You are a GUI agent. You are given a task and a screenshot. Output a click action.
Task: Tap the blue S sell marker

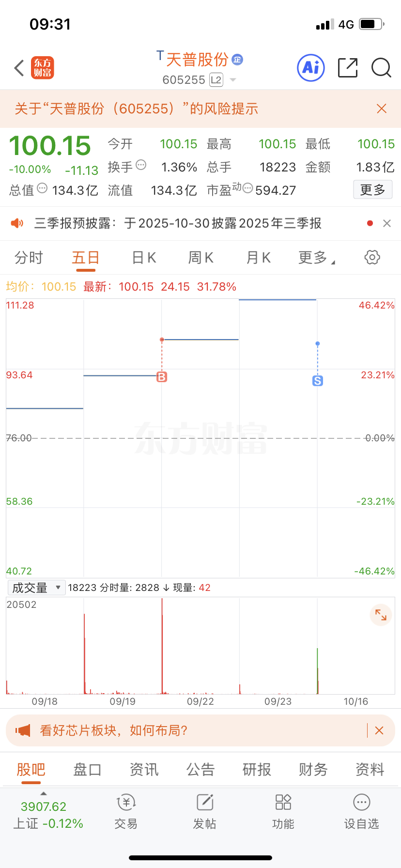[x=318, y=381]
